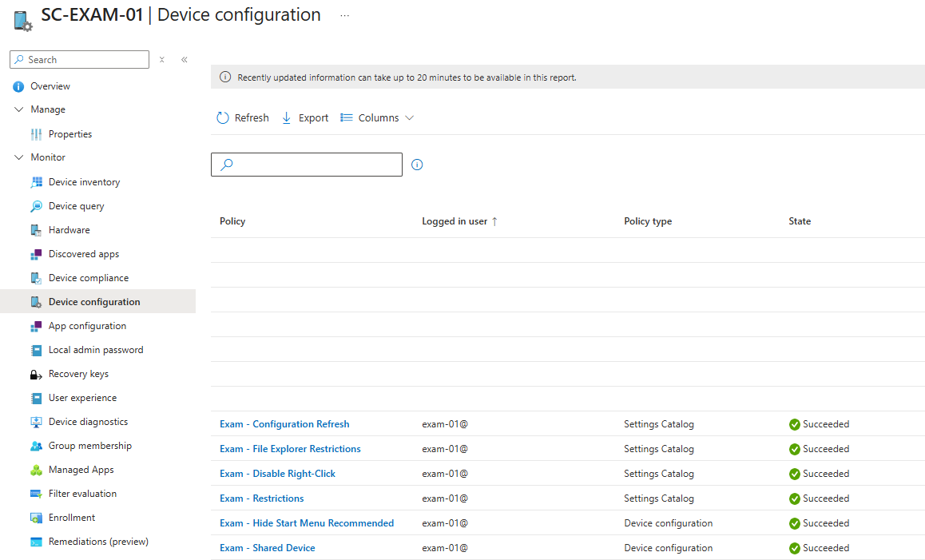Screen dimensions: 925x560
Task: Click the Properties icon in sidebar
Action: 36,134
